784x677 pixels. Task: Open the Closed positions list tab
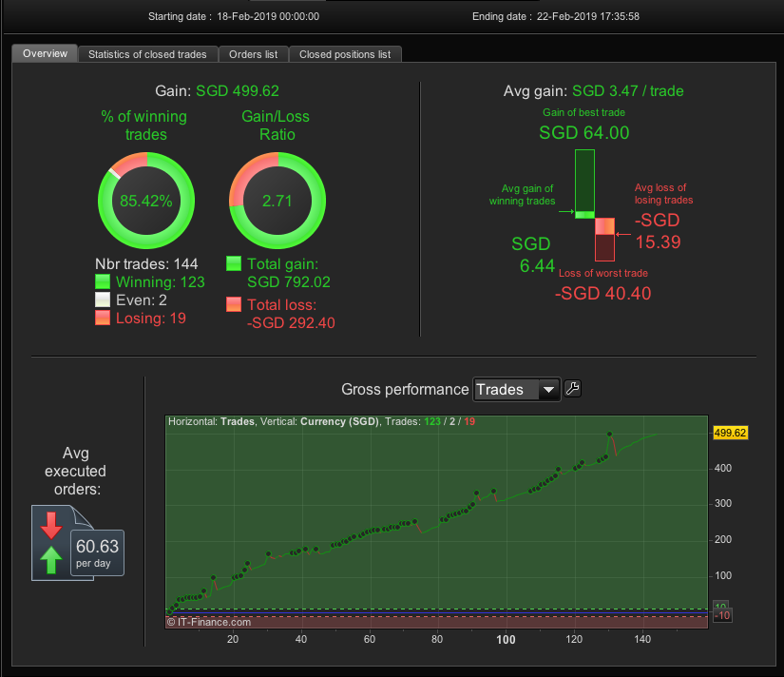point(345,54)
